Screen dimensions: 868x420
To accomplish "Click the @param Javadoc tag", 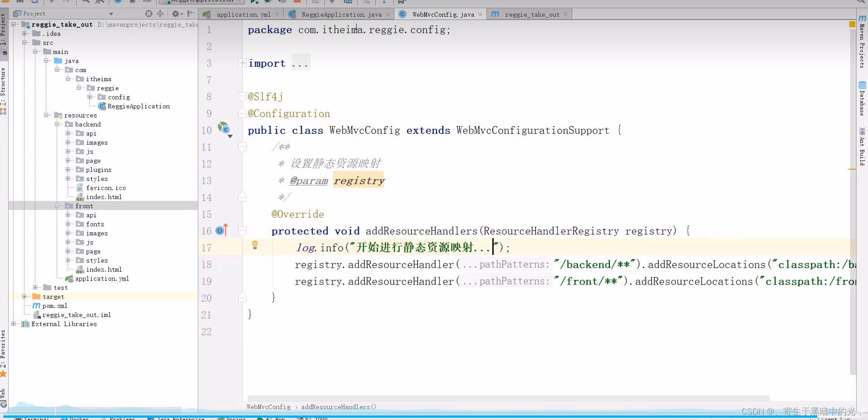I will 309,181.
